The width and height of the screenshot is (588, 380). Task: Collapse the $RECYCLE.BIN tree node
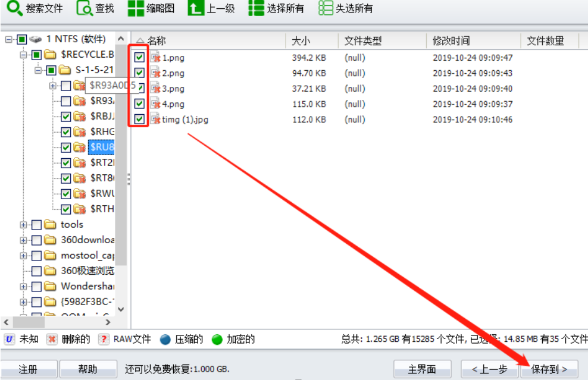(x=23, y=55)
